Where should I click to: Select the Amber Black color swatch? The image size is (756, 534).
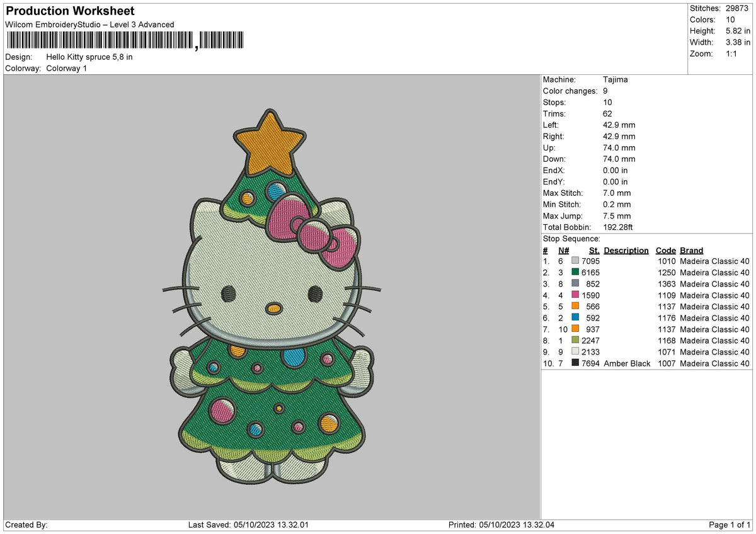pos(575,363)
